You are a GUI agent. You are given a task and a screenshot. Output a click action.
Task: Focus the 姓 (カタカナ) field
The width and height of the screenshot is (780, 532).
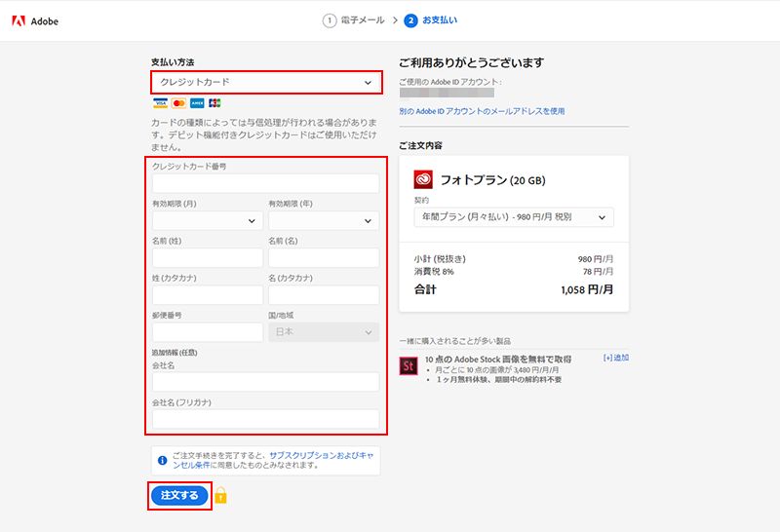tap(208, 295)
